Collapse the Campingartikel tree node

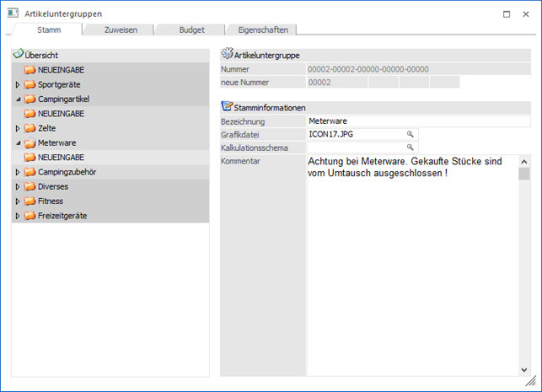click(18, 99)
